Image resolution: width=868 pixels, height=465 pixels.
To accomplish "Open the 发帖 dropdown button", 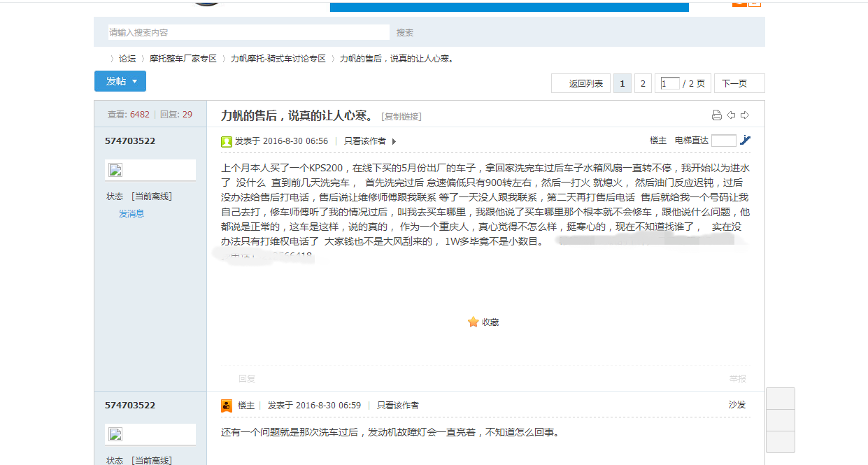I will click(120, 81).
